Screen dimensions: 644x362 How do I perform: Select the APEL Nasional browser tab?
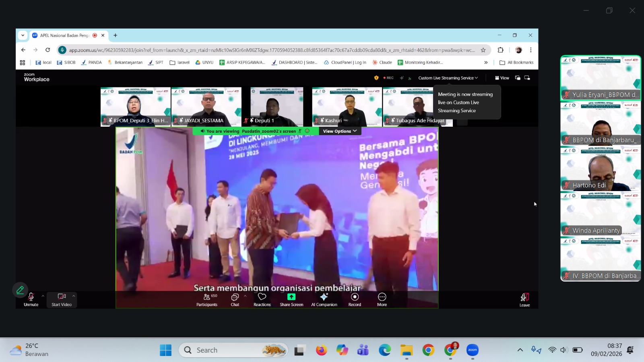tap(64, 35)
